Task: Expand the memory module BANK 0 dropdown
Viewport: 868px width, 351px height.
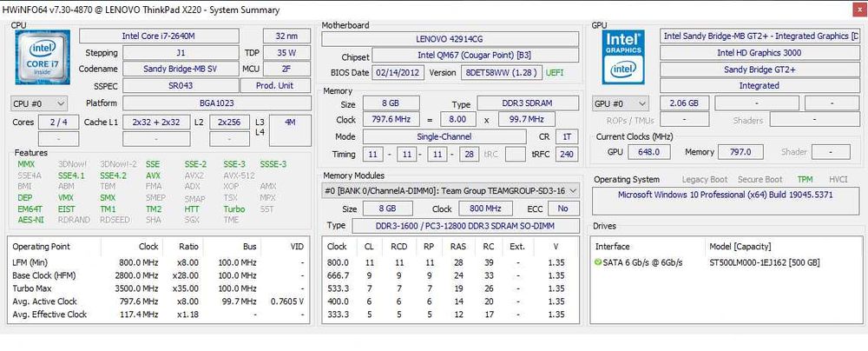Action: point(450,191)
